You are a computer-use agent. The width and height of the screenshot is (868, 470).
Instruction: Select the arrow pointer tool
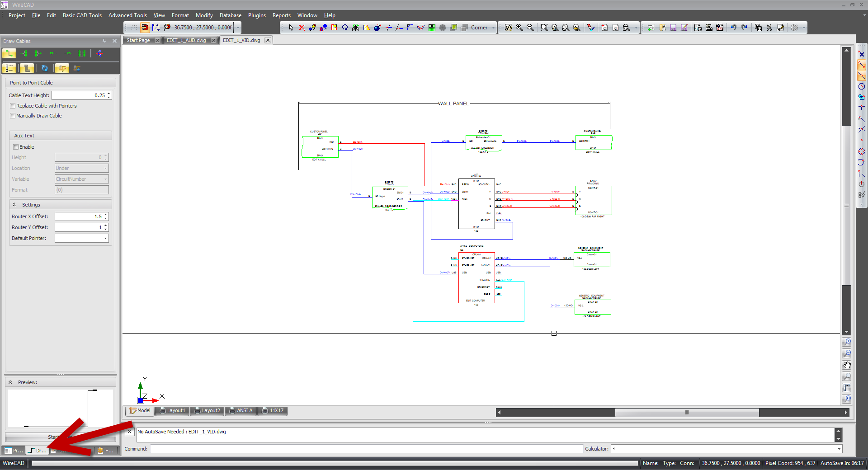tap(291, 28)
